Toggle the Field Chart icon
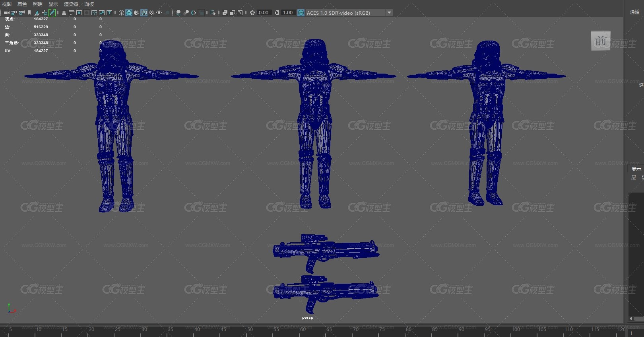 pyautogui.click(x=94, y=13)
